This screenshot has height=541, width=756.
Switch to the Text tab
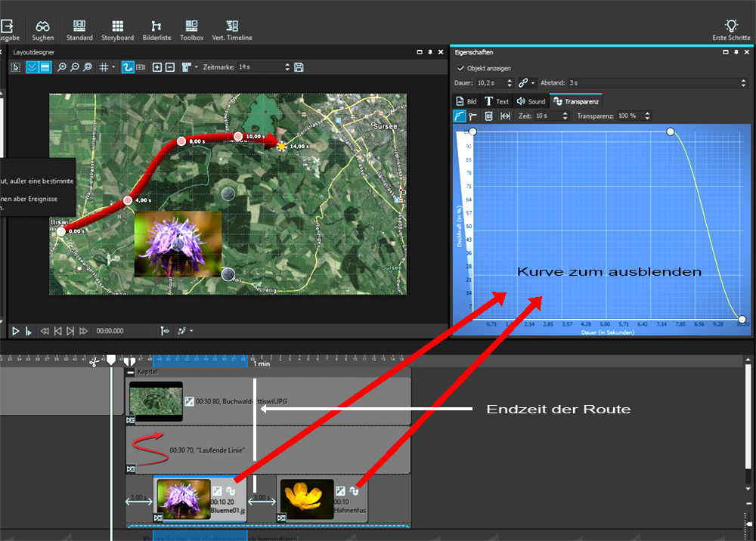tap(497, 100)
